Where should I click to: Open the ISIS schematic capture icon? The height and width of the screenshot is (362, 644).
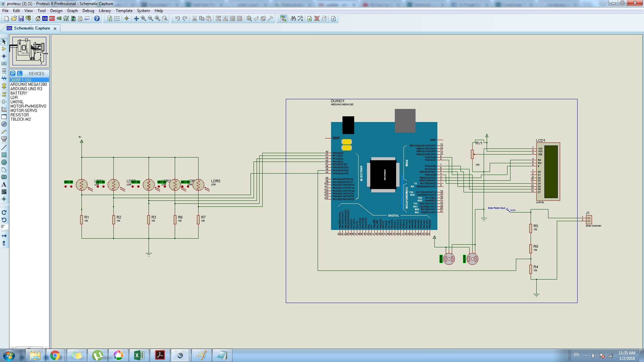45,18
